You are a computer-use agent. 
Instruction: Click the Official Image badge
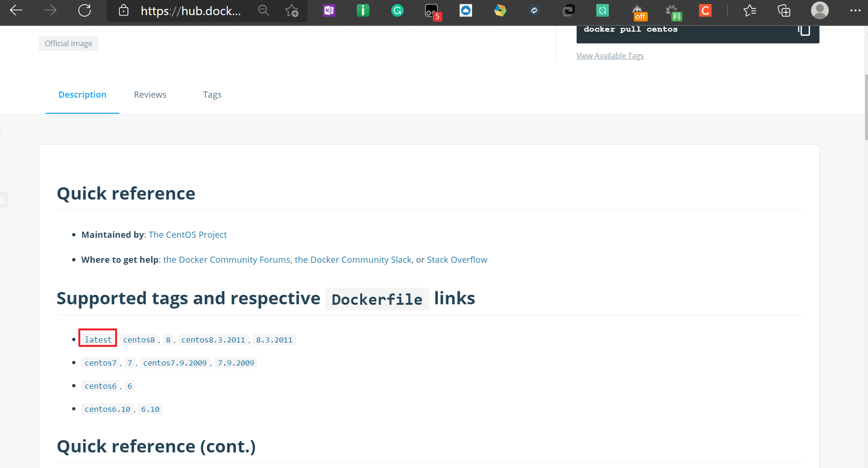point(68,43)
